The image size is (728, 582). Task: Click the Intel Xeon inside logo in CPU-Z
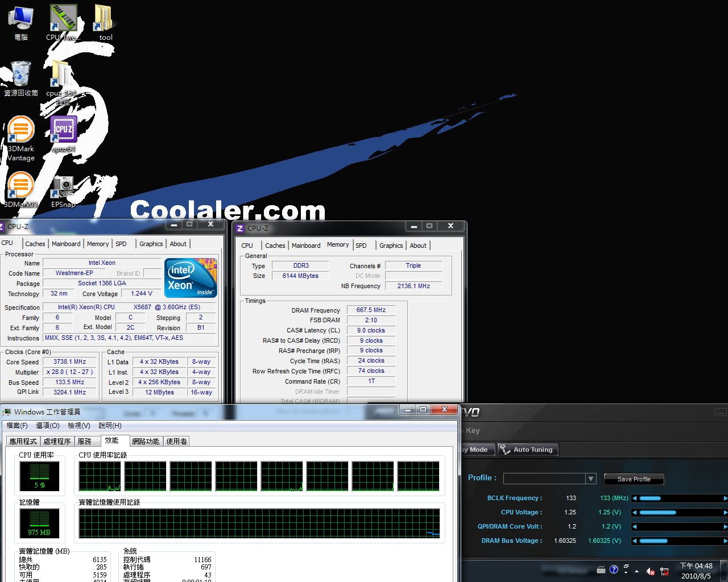tap(191, 278)
